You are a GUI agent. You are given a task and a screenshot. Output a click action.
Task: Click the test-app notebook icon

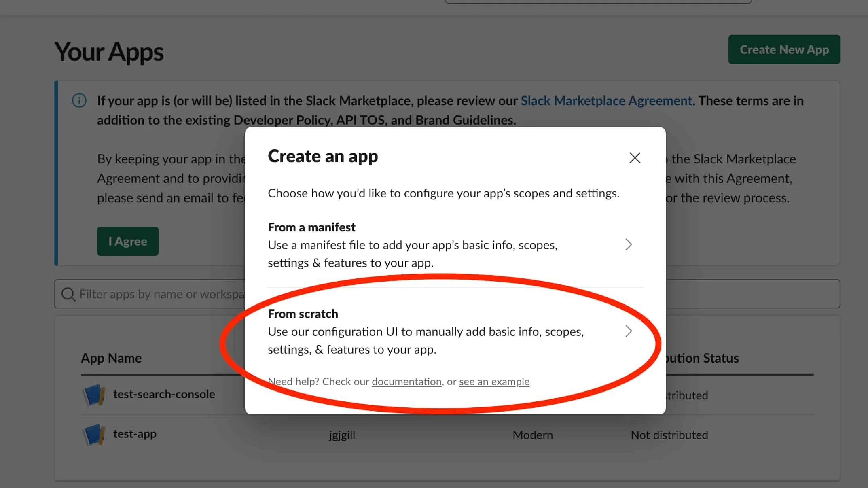pos(94,435)
